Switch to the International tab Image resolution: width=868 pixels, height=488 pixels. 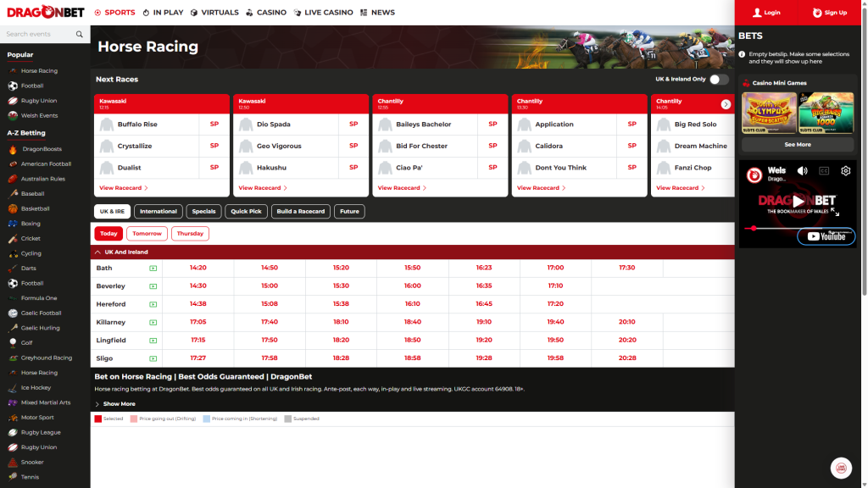pyautogui.click(x=159, y=211)
